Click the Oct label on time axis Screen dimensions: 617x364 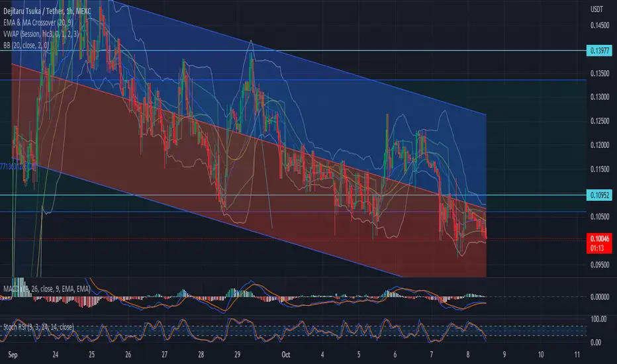click(286, 355)
